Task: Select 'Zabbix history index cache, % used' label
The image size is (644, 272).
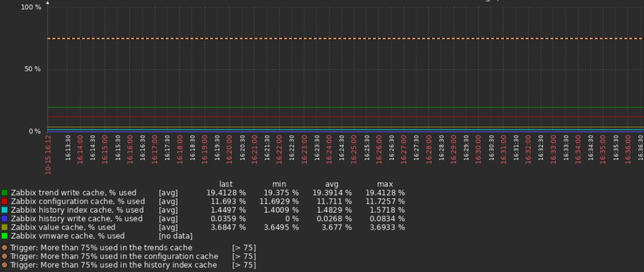Action: [77, 210]
